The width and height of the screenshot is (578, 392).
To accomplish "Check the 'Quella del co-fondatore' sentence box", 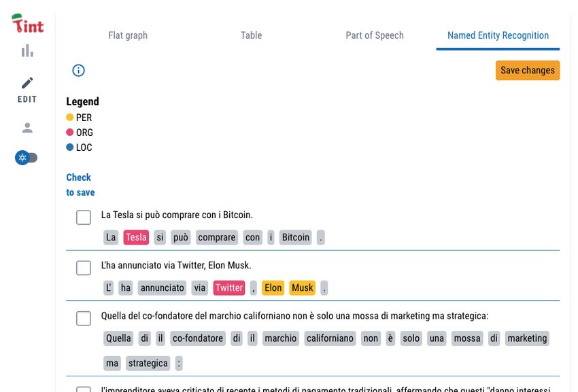I will pos(84,319).
